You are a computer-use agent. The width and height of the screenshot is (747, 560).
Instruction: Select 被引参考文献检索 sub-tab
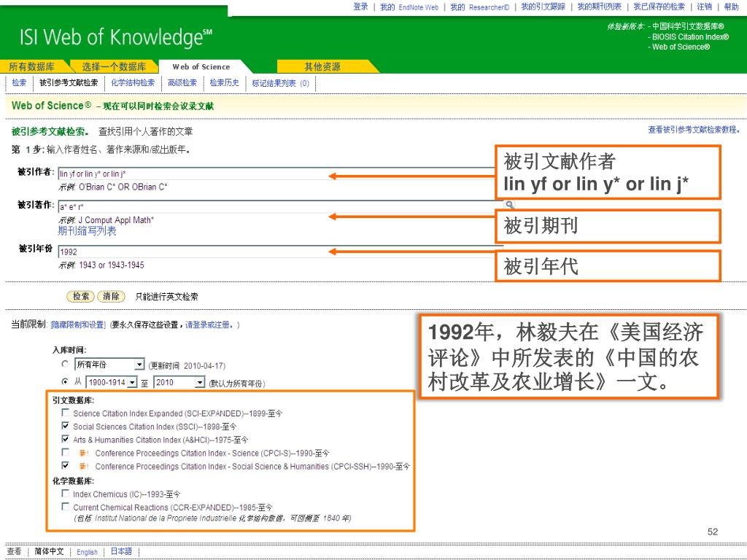click(69, 82)
